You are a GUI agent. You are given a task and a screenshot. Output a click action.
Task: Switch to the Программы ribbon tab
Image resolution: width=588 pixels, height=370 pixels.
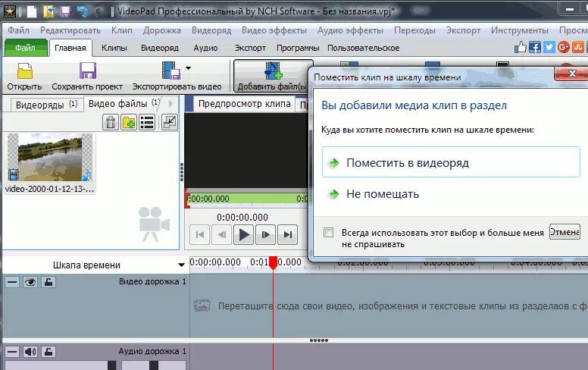[298, 48]
